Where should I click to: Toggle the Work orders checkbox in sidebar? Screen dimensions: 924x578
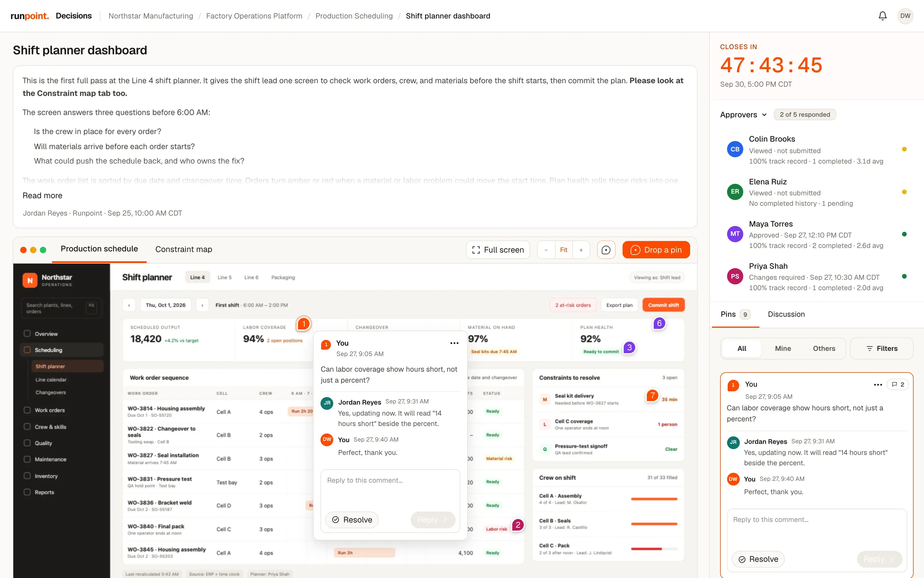(27, 410)
